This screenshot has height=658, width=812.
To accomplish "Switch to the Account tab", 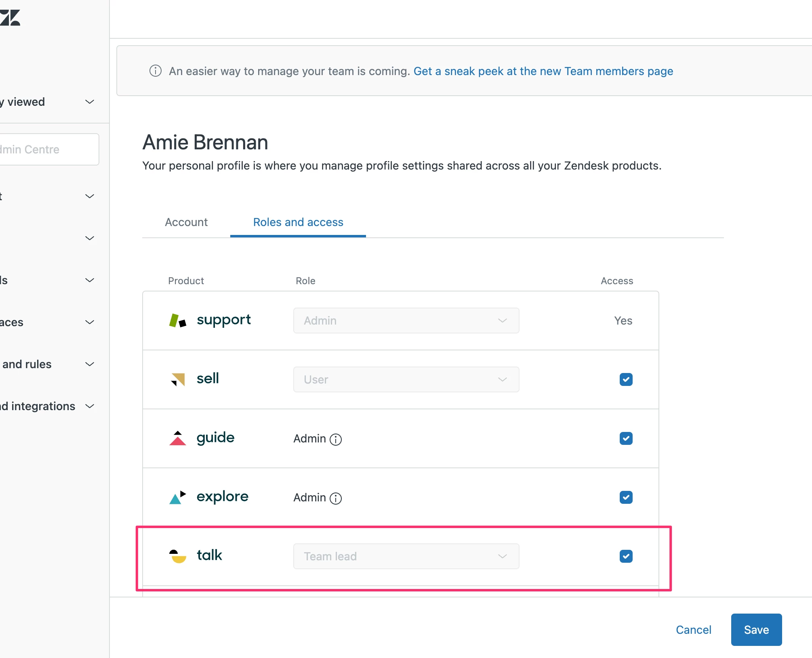I will [186, 222].
